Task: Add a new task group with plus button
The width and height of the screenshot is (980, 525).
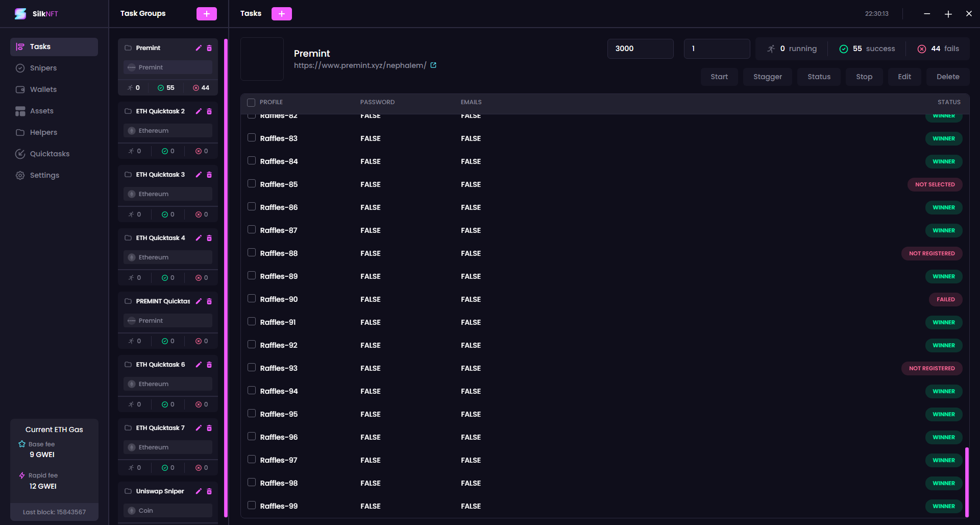Action: (x=206, y=14)
